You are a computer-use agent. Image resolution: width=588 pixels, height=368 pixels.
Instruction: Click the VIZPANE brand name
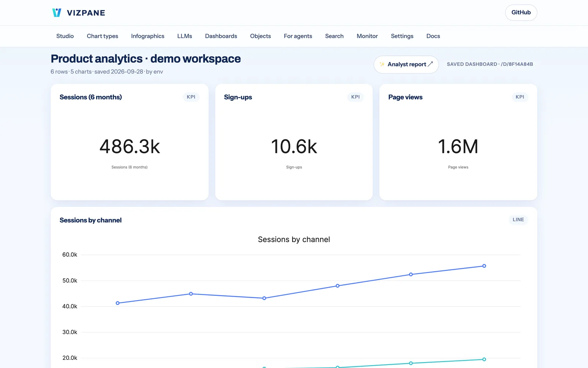[x=86, y=13]
